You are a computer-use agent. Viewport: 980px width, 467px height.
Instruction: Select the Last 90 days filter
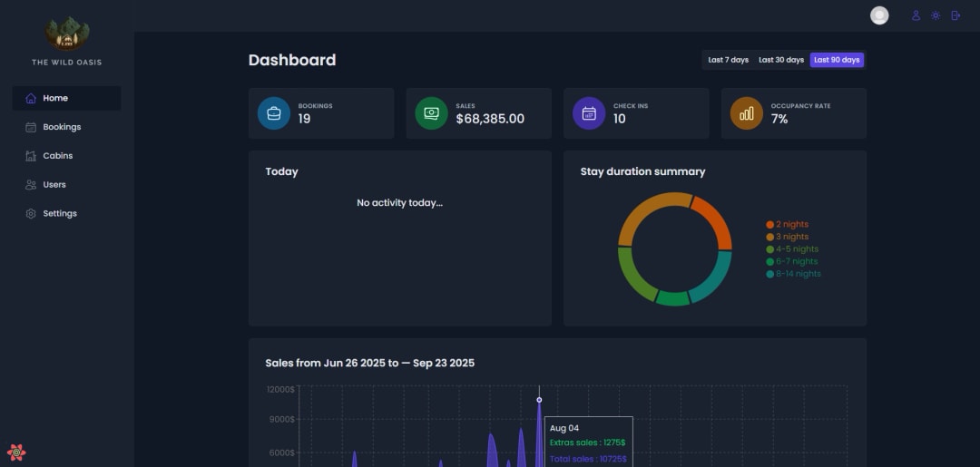tap(837, 60)
